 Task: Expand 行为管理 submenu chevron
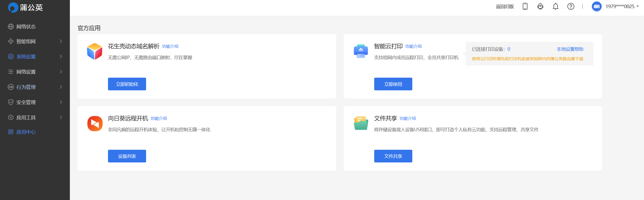61,87
